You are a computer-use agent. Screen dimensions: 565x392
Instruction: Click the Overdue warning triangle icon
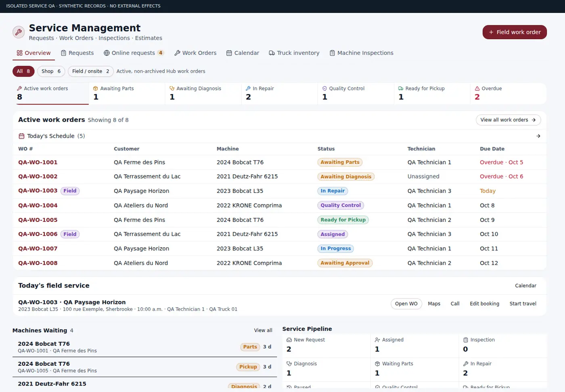pos(477,88)
